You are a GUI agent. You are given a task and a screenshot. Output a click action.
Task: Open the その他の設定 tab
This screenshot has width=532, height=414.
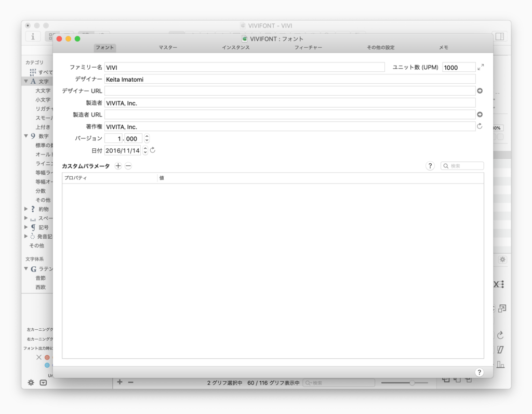(380, 47)
